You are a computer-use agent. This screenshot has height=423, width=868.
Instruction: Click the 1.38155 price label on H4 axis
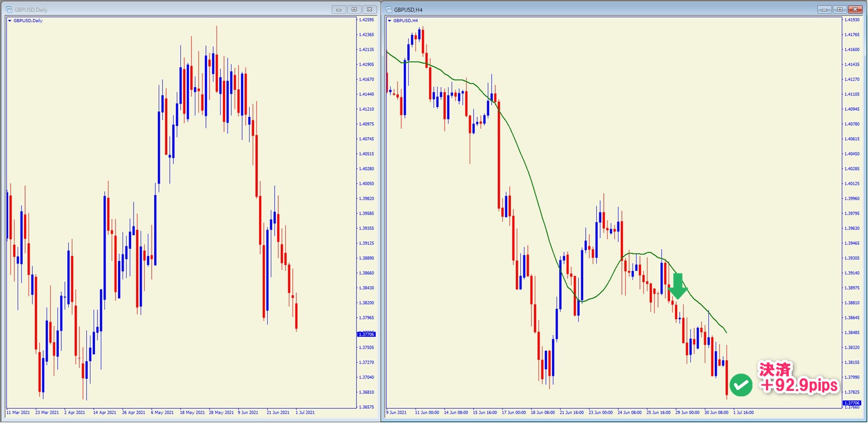852,362
